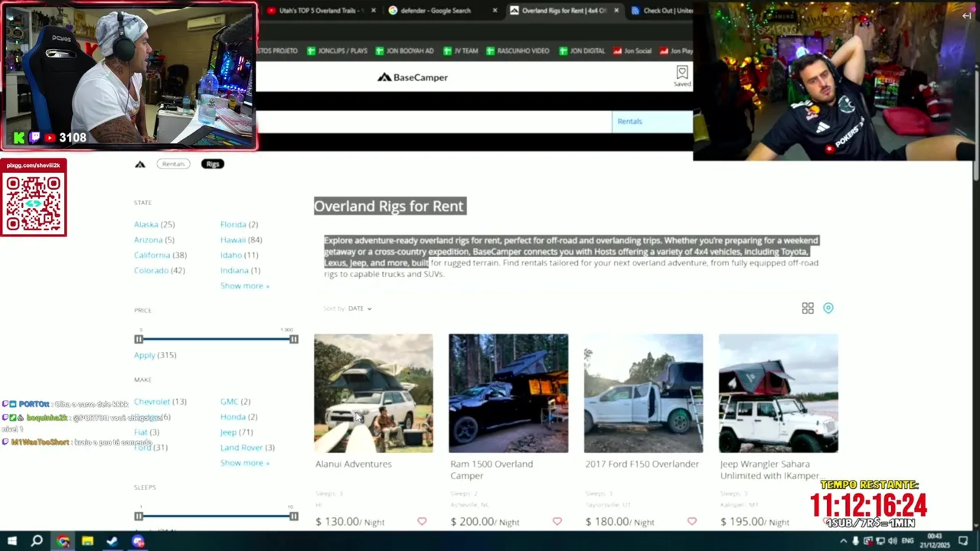
Task: Close the defender Google Search tab
Action: coord(495,11)
